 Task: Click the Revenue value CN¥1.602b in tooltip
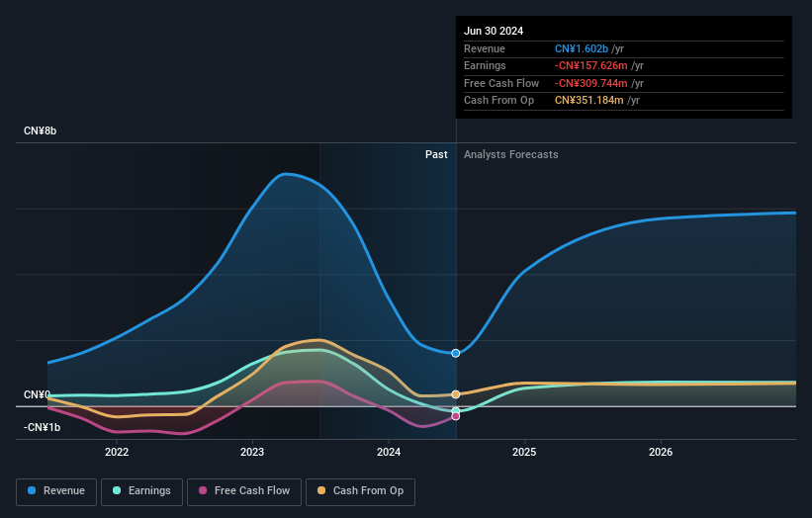pyautogui.click(x=582, y=48)
